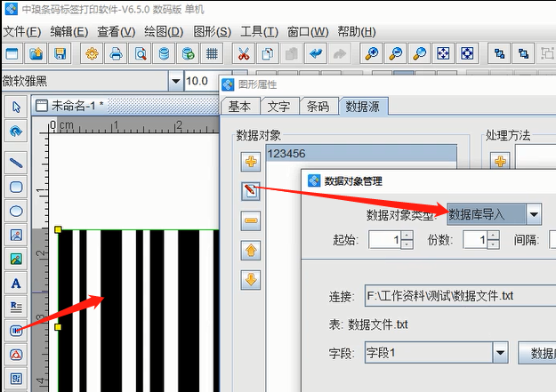Click the plain magnifier zoom icon
Image resolution: width=556 pixels, height=392 pixels.
(x=420, y=54)
